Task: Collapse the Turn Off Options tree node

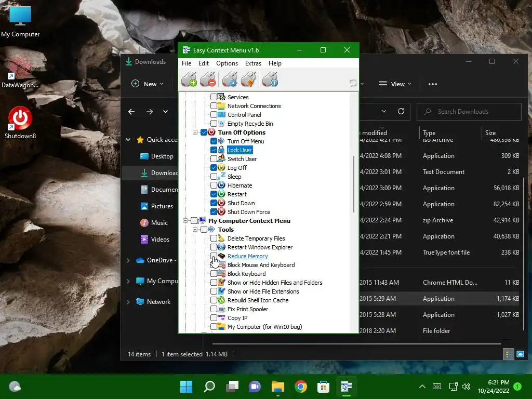Action: pos(195,132)
